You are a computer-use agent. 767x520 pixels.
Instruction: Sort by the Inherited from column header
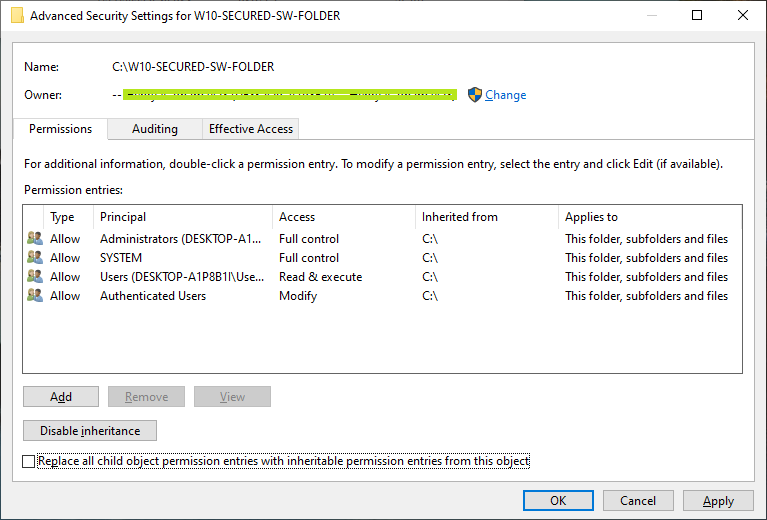tap(487, 217)
